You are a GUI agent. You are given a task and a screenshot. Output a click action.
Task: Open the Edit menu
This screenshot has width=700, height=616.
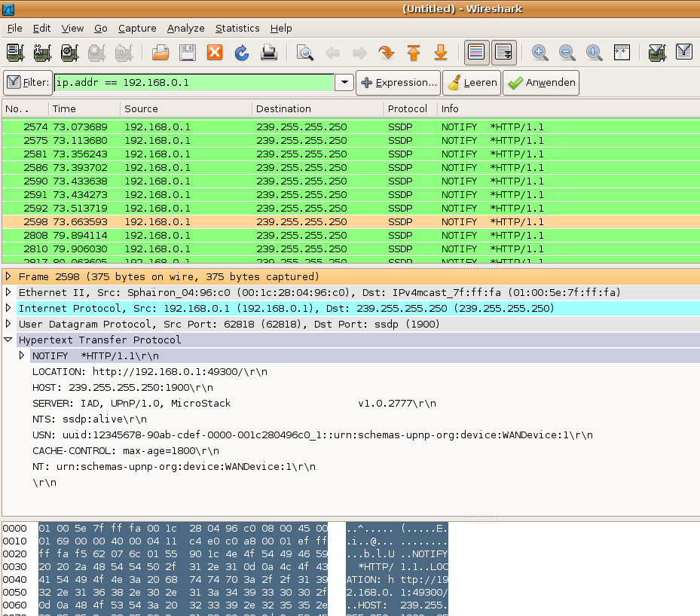coord(41,28)
